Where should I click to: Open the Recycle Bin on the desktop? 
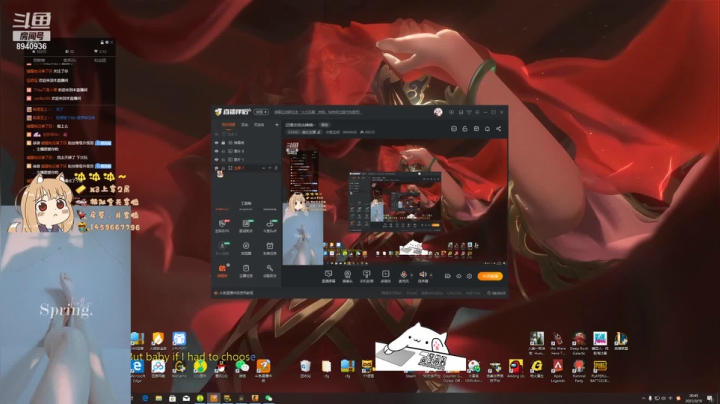pyautogui.click(x=305, y=369)
